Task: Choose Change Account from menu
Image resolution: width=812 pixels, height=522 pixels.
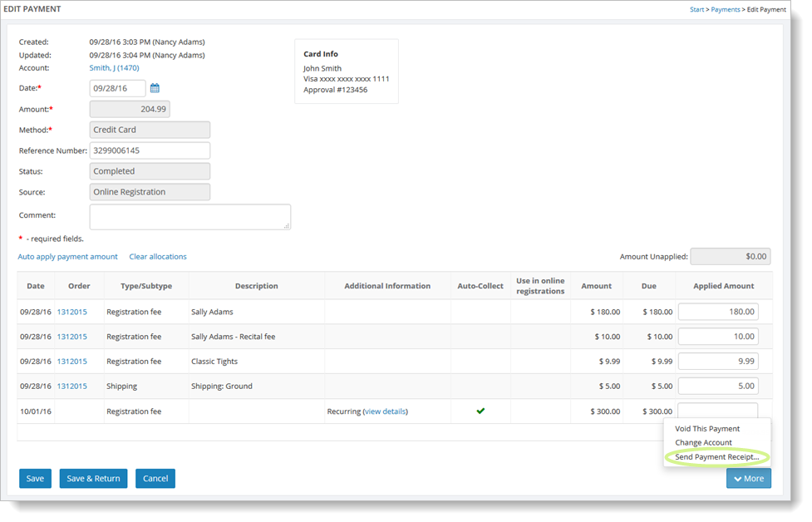Action: click(703, 443)
